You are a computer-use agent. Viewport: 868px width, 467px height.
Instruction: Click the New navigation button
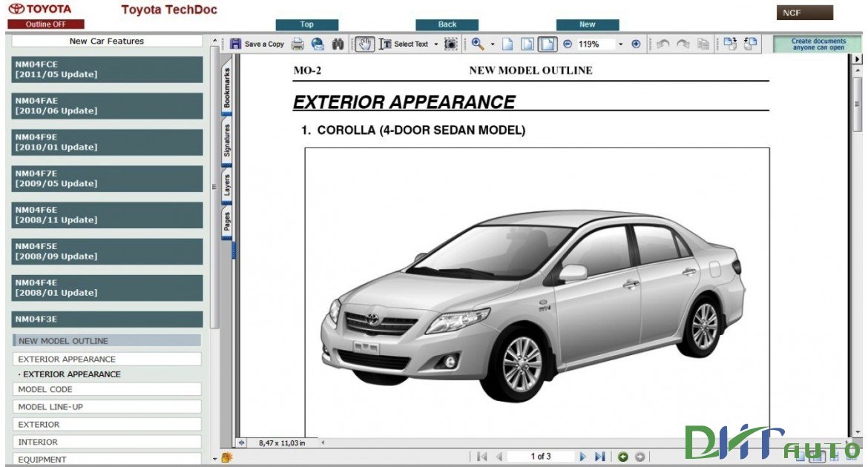[588, 24]
